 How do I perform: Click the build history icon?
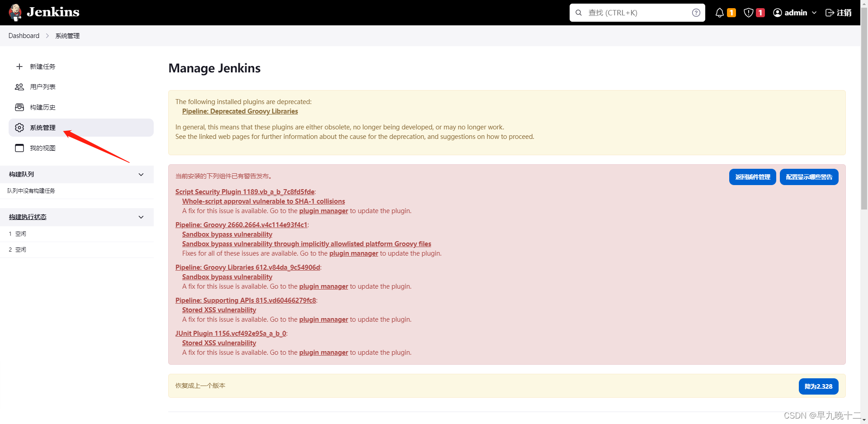click(19, 107)
